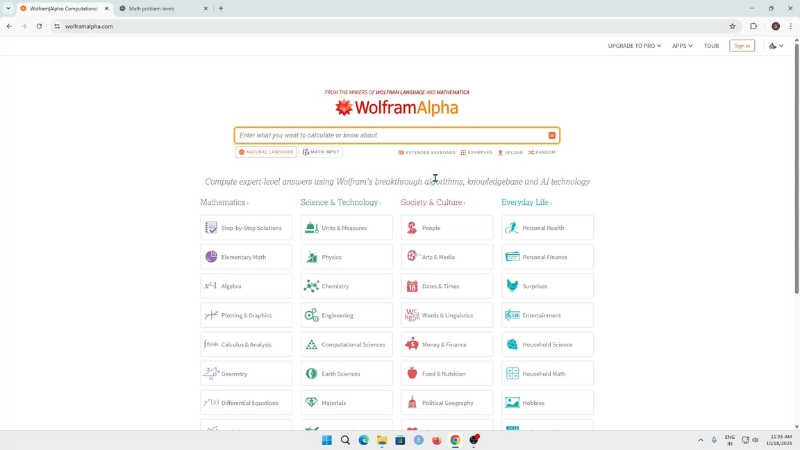Open Personal Finance card icon
The image size is (800, 450).
pos(512,257)
